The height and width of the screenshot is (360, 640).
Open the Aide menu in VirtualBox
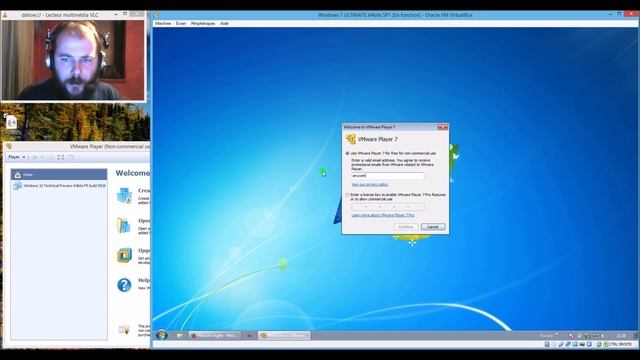tap(224, 23)
